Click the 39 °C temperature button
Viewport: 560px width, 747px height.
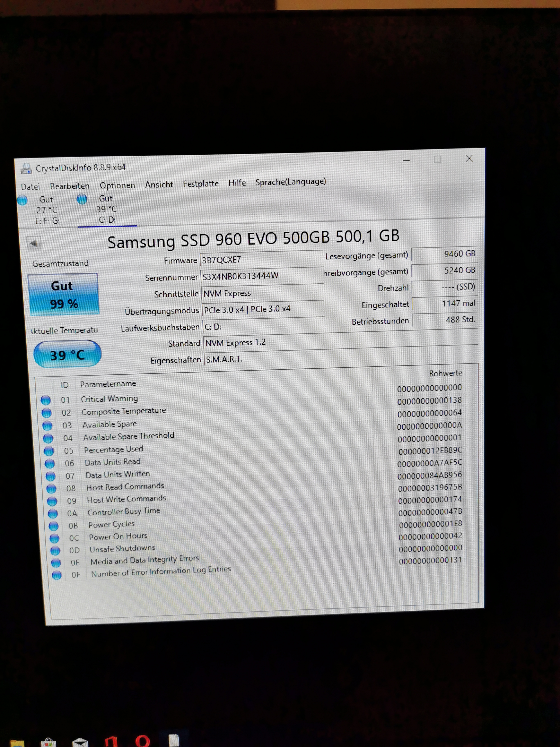(67, 355)
